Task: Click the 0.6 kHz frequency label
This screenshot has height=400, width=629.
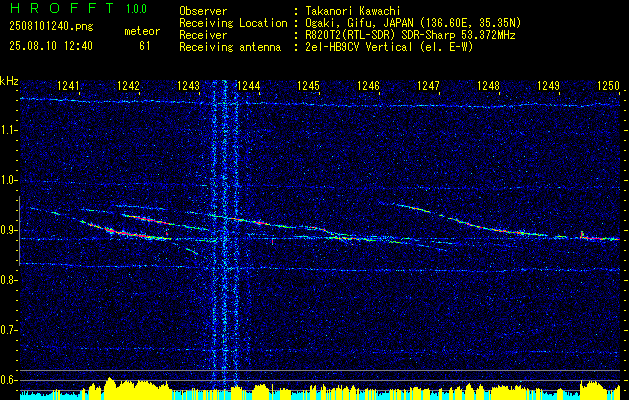Action: [x=8, y=380]
